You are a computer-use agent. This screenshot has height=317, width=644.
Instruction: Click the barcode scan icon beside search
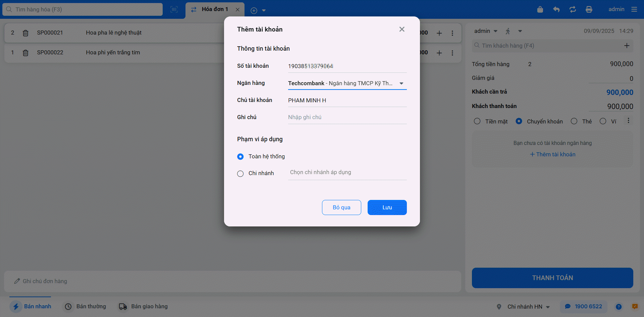tap(174, 9)
